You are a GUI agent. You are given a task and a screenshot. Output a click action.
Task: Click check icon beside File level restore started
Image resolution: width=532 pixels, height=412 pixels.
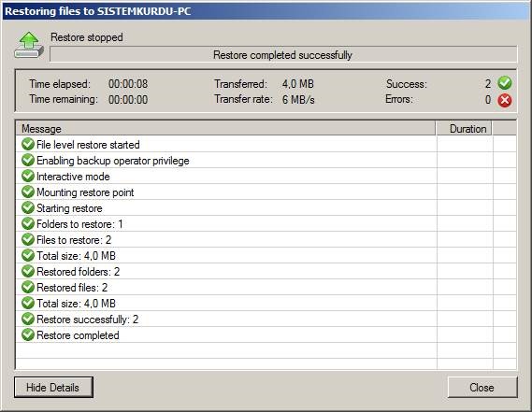click(28, 144)
